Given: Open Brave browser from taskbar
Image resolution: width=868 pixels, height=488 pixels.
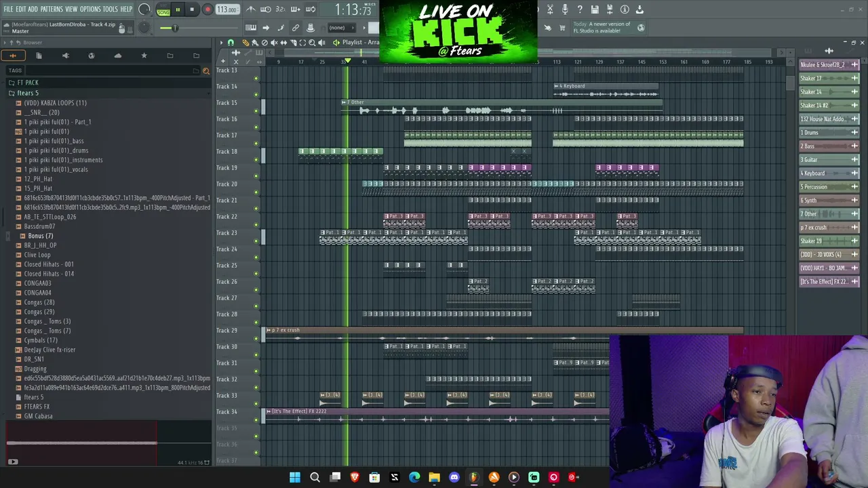Looking at the screenshot, I should point(355,477).
